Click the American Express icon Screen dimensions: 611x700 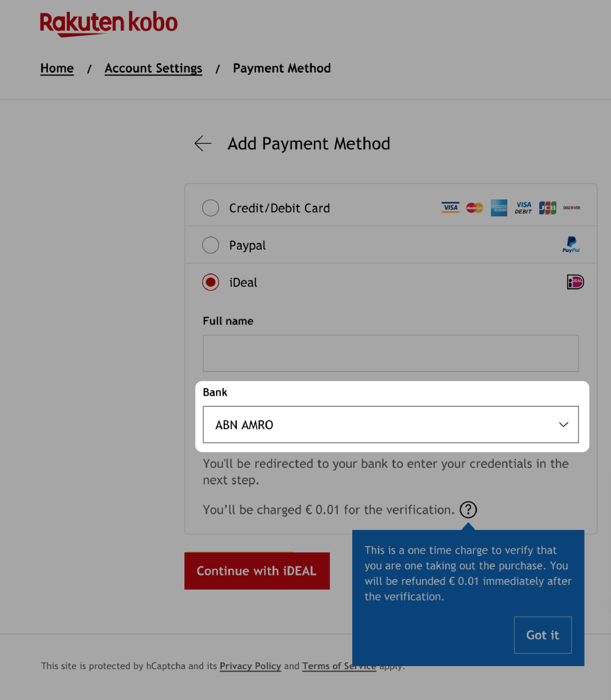[x=499, y=208]
